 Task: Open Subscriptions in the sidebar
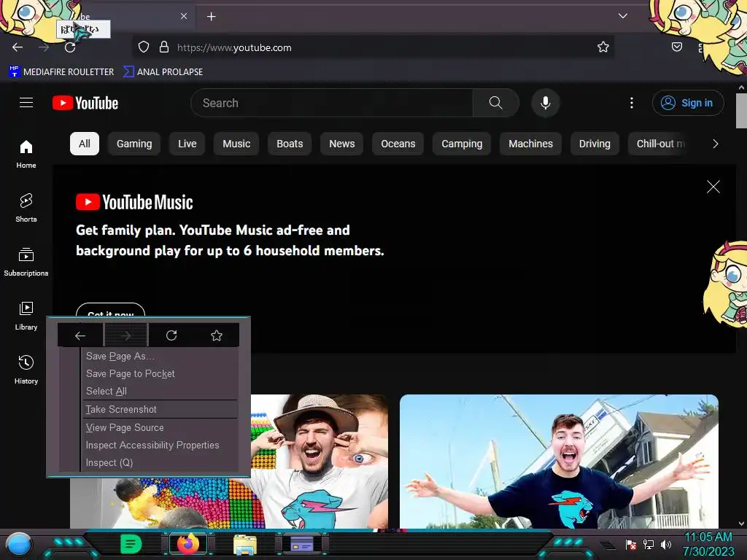click(26, 262)
